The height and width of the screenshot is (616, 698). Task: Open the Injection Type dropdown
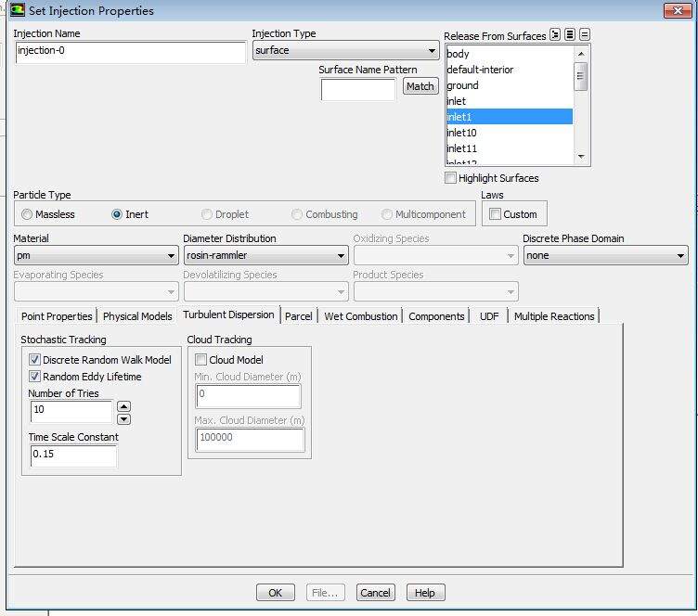345,51
